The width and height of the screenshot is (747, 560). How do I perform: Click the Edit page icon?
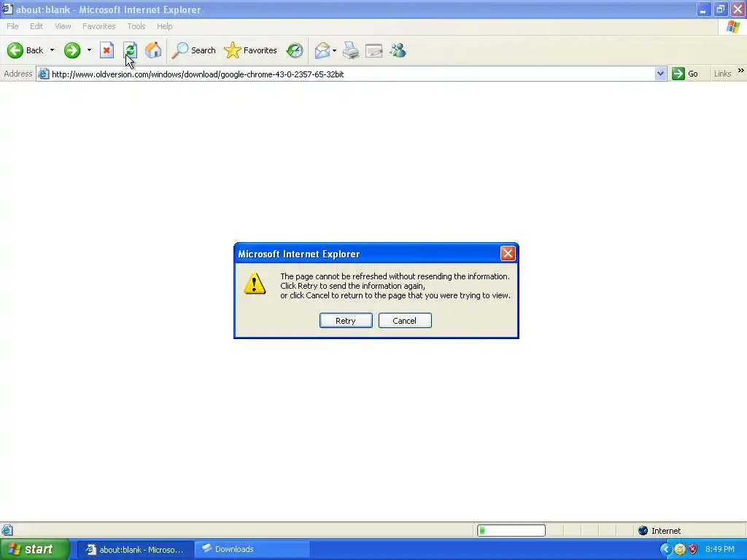pyautogui.click(x=374, y=50)
